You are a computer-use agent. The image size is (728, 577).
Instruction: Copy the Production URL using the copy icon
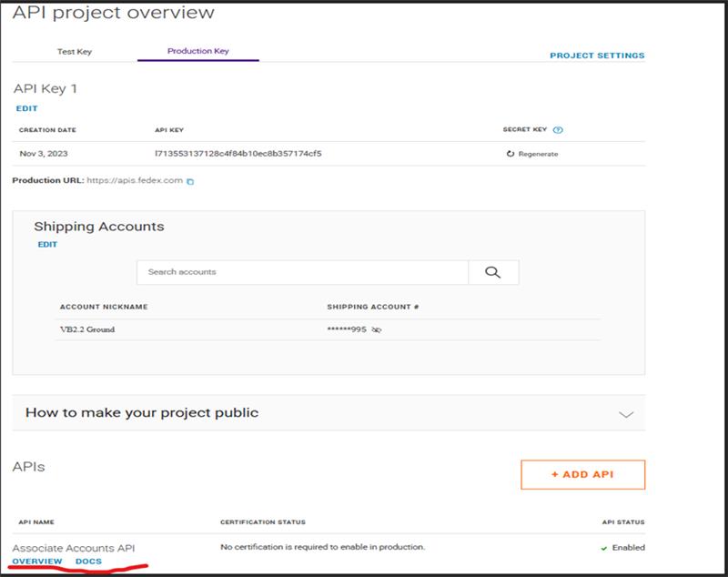190,181
